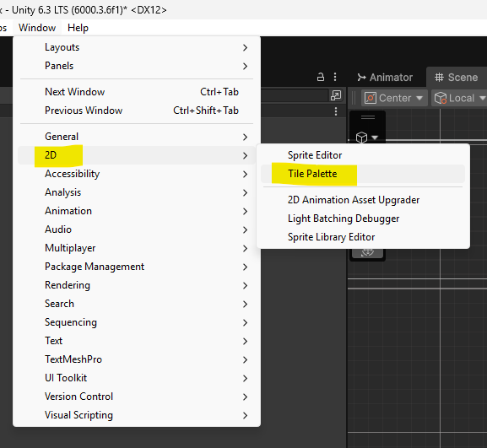Open the Rendering submenu

(137, 285)
